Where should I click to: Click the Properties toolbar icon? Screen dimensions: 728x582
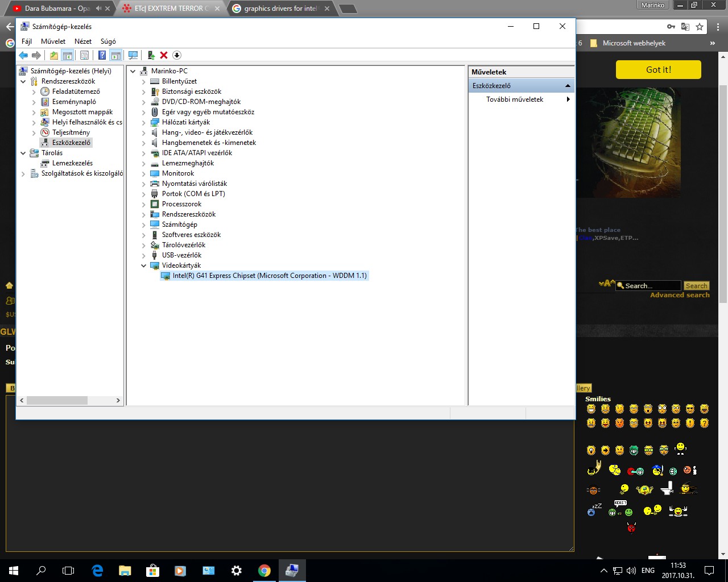point(84,55)
